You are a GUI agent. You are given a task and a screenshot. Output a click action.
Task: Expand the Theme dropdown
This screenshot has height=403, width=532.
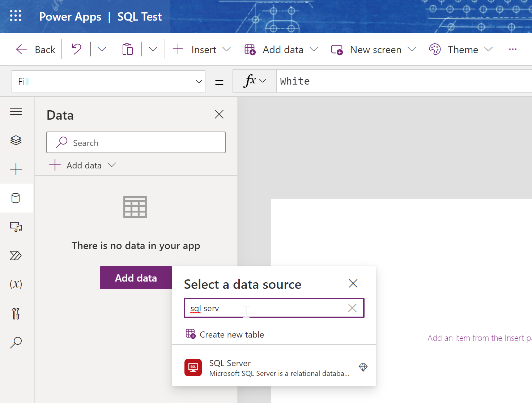pos(489,49)
